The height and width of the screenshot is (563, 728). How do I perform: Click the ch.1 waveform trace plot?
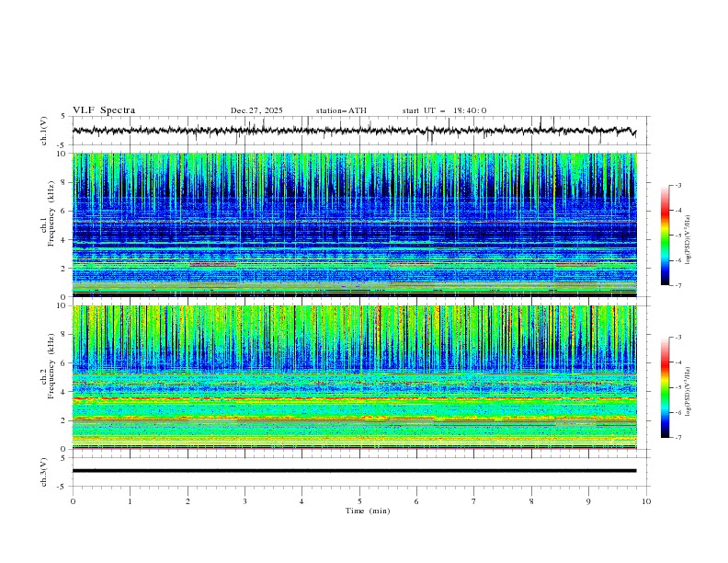354,131
